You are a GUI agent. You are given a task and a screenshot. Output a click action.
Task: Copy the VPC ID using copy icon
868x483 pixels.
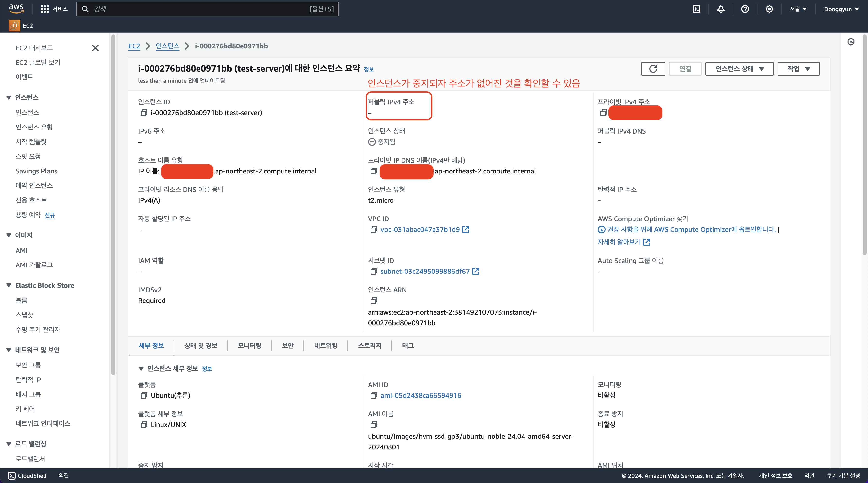point(373,229)
